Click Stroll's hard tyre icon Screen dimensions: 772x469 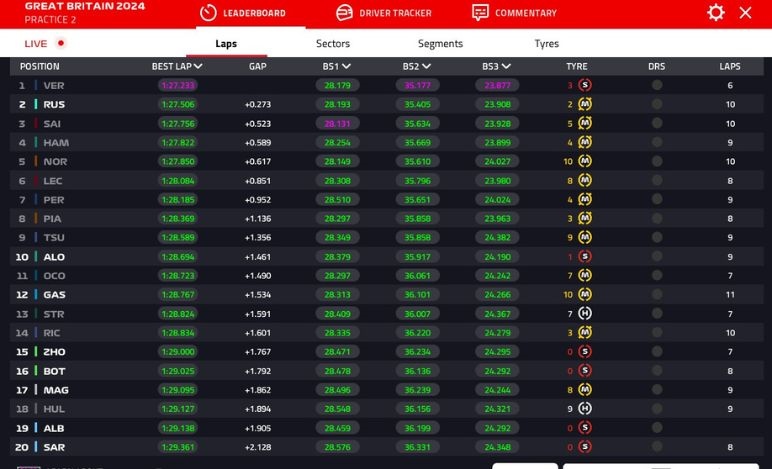tap(585, 314)
